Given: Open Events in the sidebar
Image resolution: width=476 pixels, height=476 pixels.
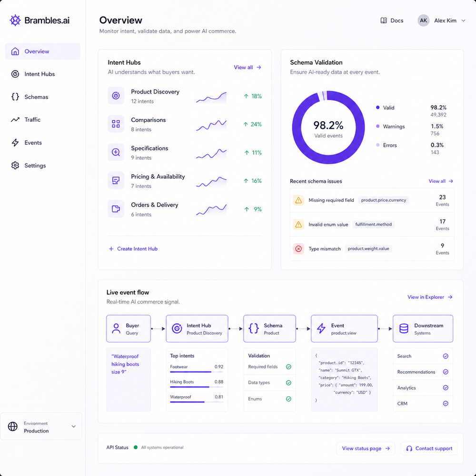Looking at the screenshot, I should tap(43, 143).
